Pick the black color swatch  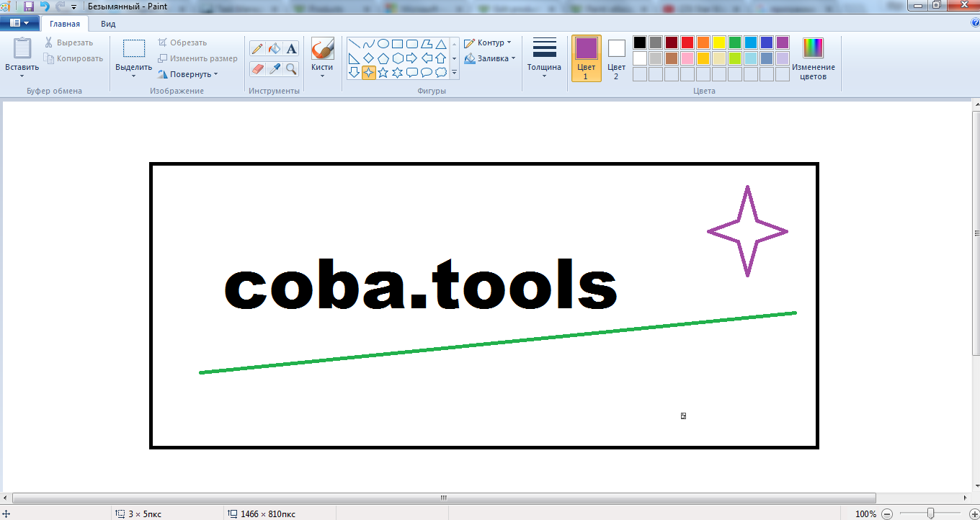[x=640, y=42]
